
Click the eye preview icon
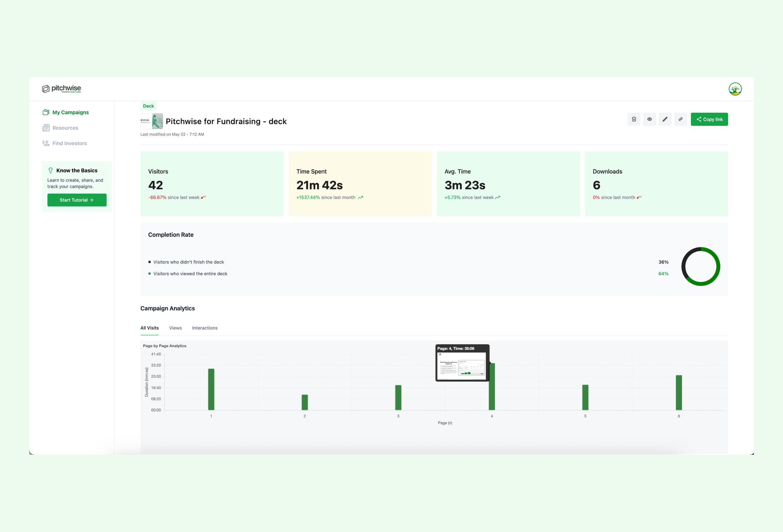point(649,119)
